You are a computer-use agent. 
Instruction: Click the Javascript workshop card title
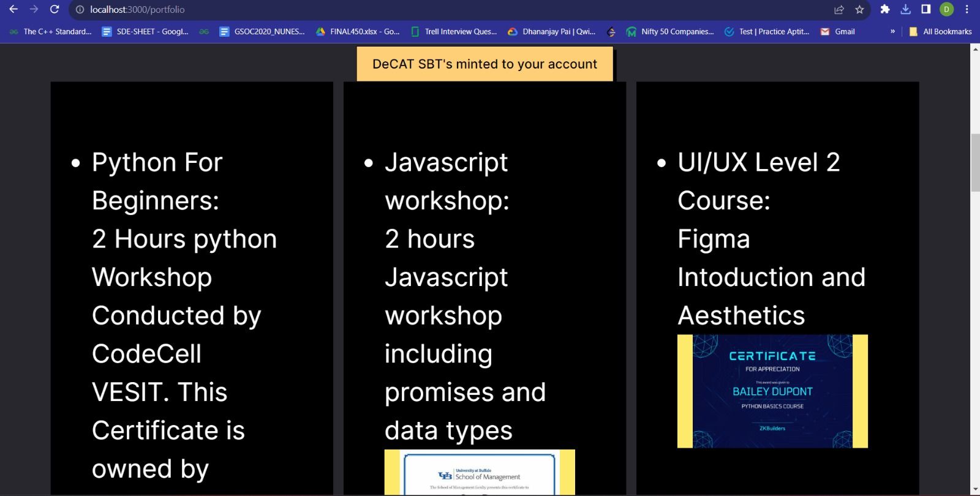point(447,181)
